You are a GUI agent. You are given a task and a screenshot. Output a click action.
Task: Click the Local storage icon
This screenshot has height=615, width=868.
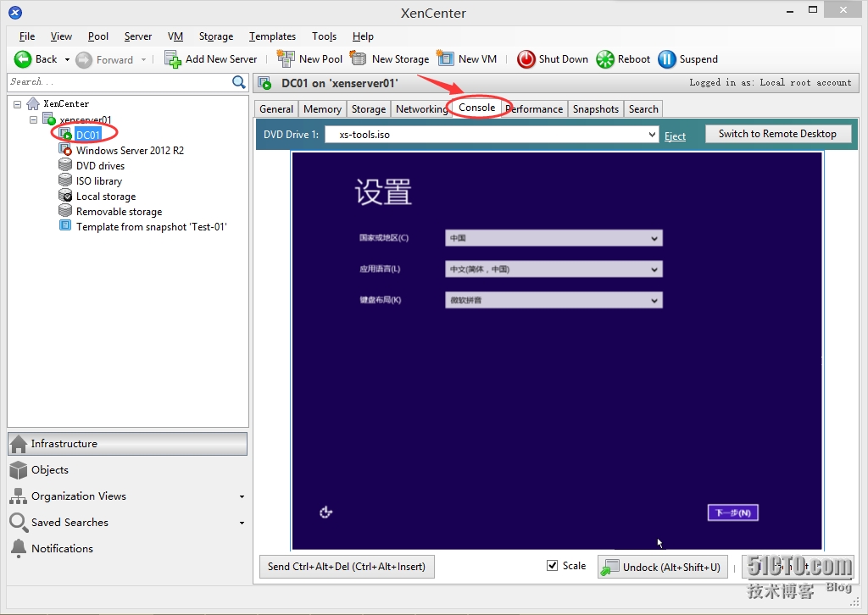(x=65, y=195)
